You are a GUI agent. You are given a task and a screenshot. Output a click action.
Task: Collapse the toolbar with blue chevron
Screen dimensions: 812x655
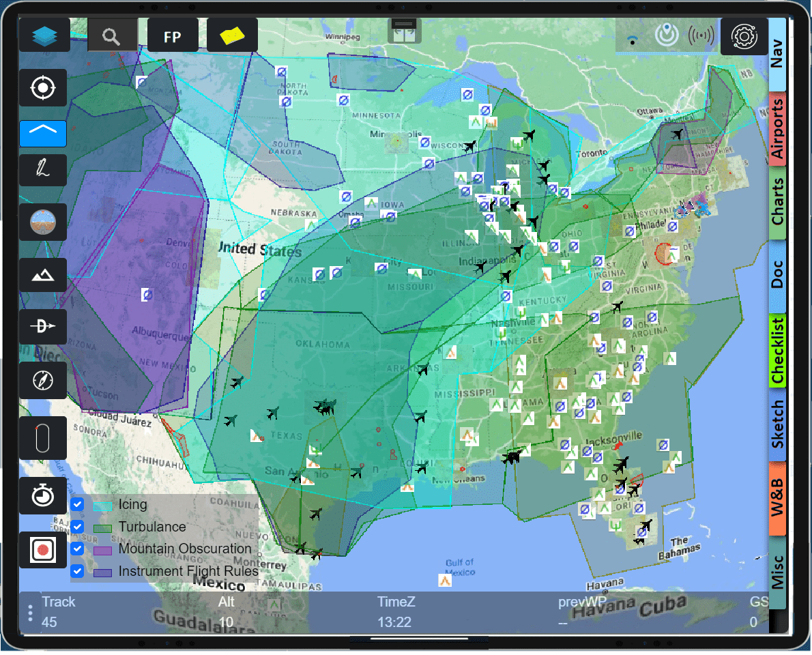43,134
